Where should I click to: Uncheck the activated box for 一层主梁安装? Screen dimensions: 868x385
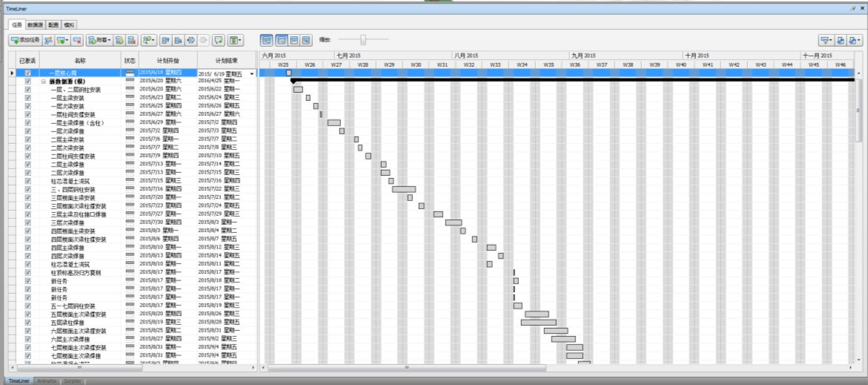coord(27,97)
